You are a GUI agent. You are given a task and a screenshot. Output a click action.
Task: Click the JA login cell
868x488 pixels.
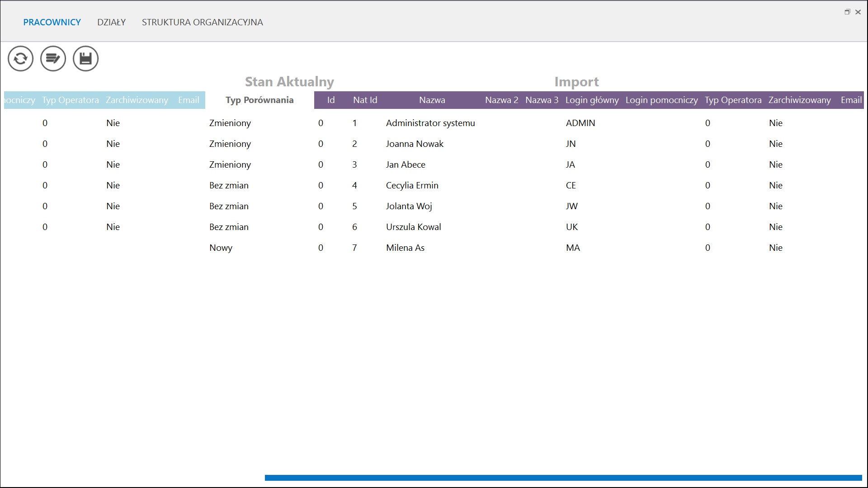coord(571,164)
